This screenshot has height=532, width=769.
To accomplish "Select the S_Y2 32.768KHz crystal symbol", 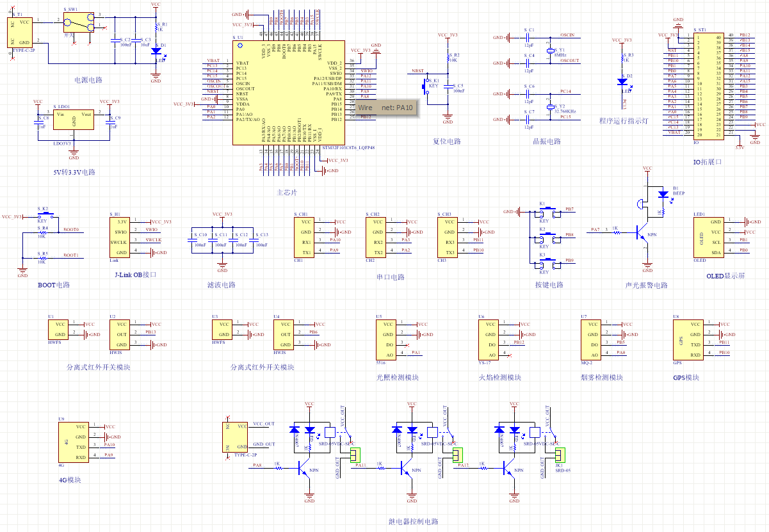I will (x=550, y=108).
